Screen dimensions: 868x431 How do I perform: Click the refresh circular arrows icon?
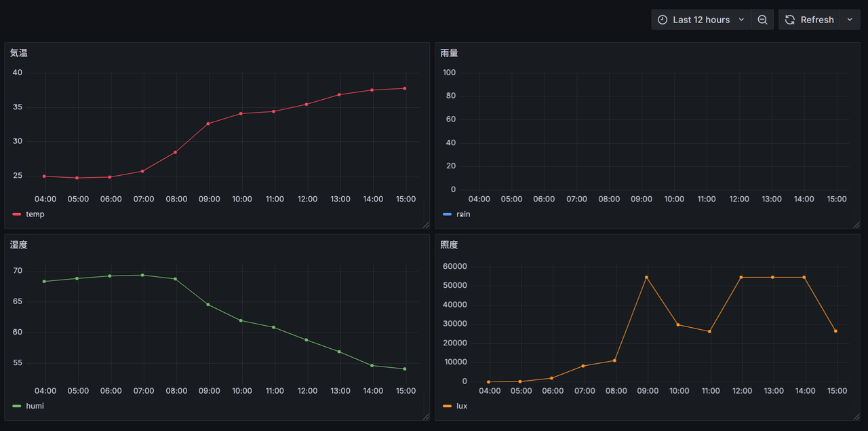tap(790, 20)
